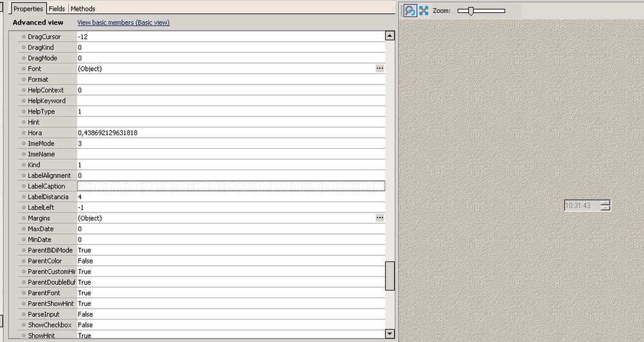The height and width of the screenshot is (342, 644).
Task: Click the scroll up arrow of properties list
Action: click(390, 35)
